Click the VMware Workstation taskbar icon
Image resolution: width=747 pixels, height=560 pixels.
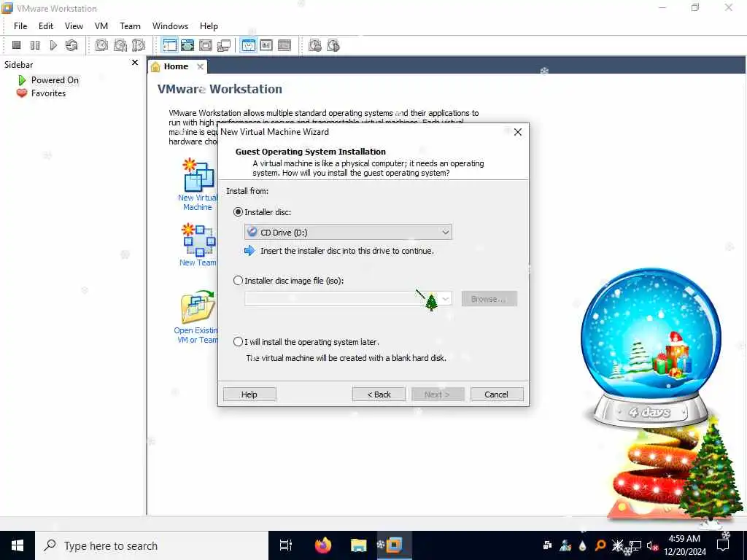tap(394, 545)
